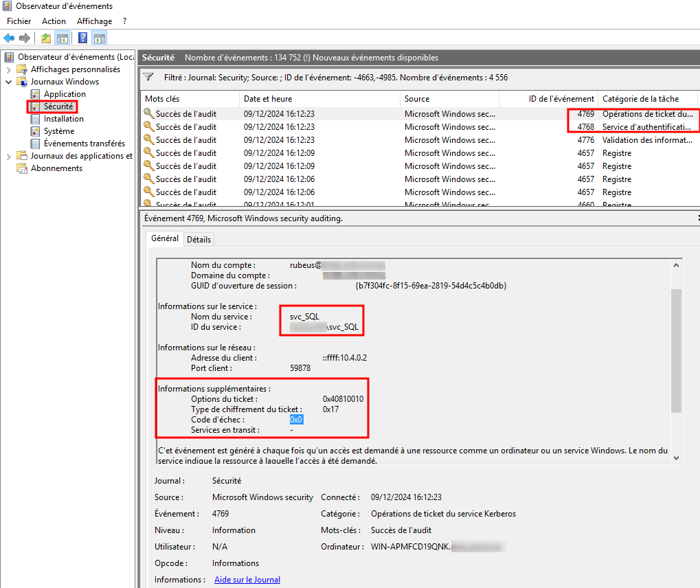Collapse Journaux Windows node

coord(8,82)
